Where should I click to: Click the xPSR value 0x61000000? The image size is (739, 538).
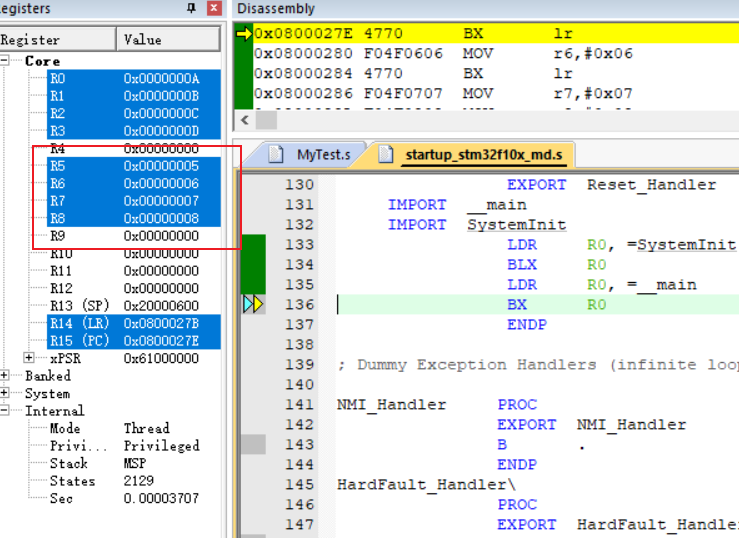pyautogui.click(x=161, y=358)
